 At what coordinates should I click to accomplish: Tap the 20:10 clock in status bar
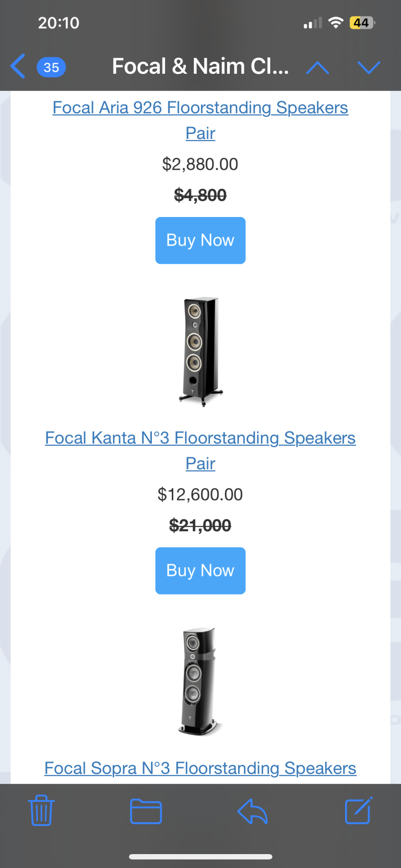[59, 23]
